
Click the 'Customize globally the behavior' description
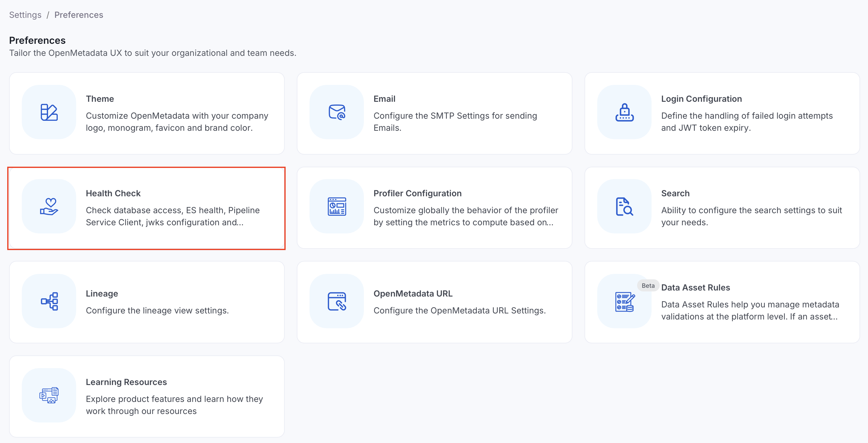click(466, 217)
